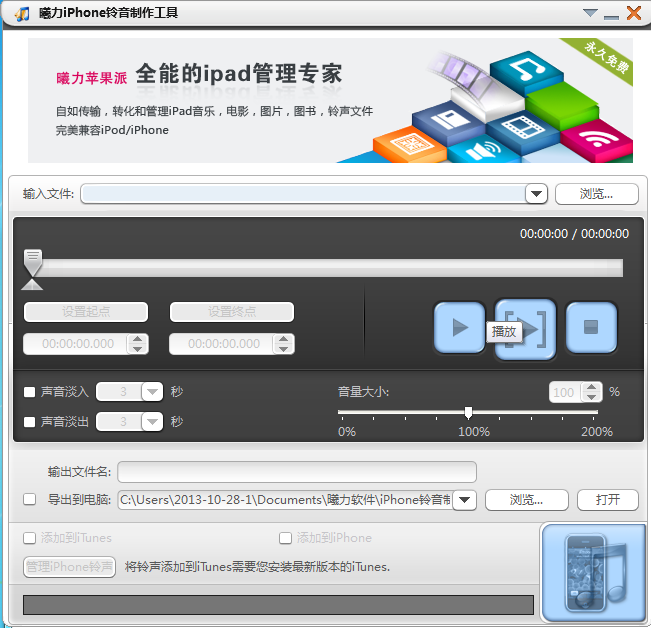Click the 输出文件名 text field
The width and height of the screenshot is (651, 628).
297,472
